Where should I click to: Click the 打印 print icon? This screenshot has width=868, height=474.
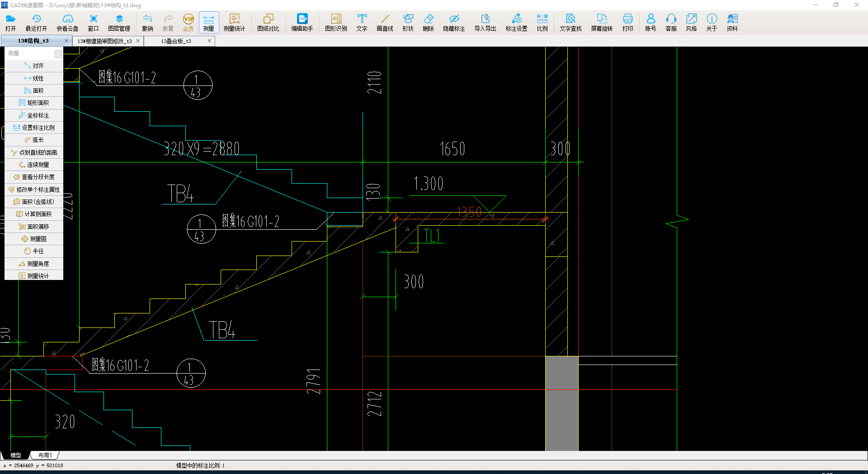[627, 22]
